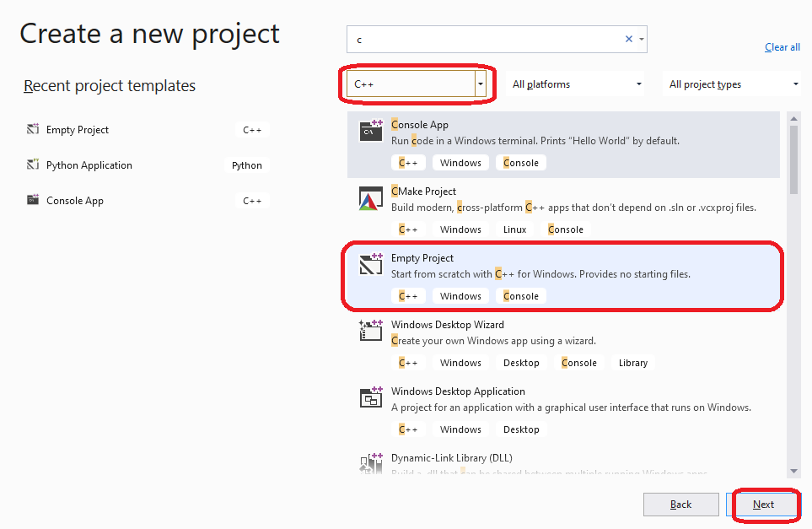Select the Console App template title
The image size is (812, 529).
(x=420, y=125)
